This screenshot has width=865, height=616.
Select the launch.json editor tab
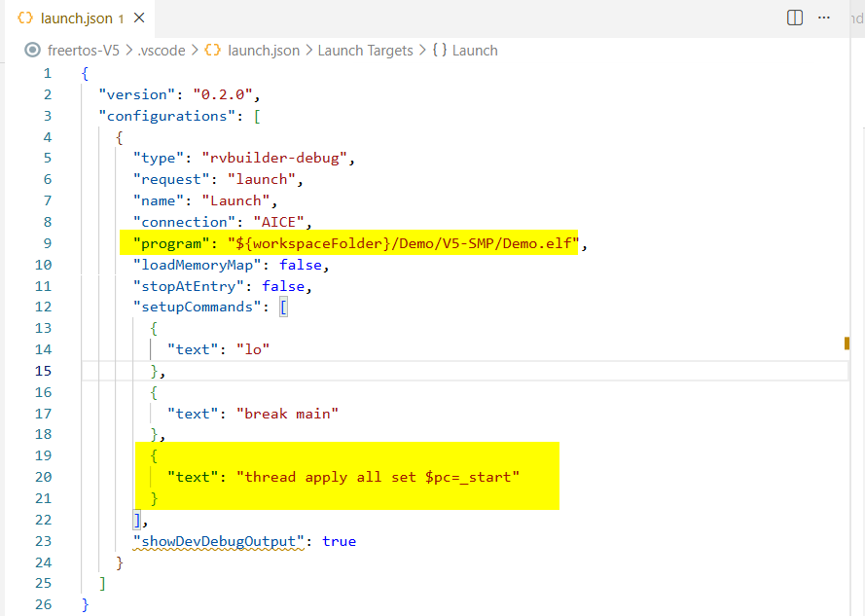73,18
